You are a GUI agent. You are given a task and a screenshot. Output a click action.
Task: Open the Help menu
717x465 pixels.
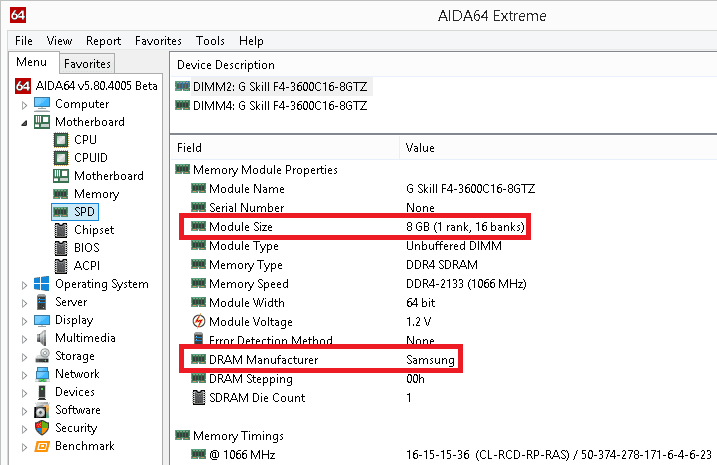[x=251, y=41]
